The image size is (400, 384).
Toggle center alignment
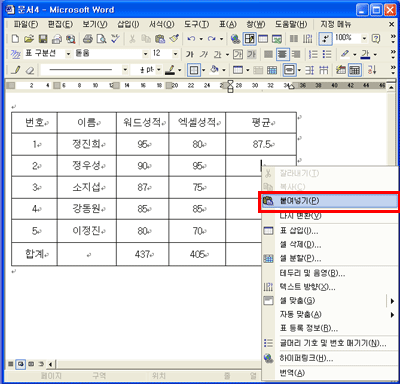[282, 54]
